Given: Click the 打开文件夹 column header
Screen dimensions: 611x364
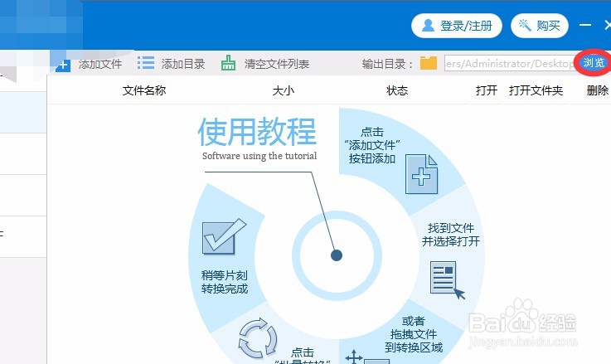Looking at the screenshot, I should point(536,90).
